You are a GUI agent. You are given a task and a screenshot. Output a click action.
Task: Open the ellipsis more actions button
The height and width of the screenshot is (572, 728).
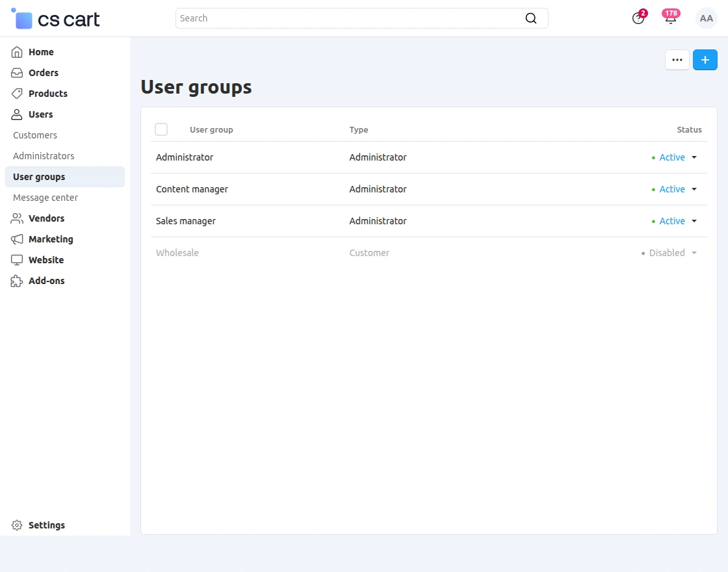[x=677, y=59]
